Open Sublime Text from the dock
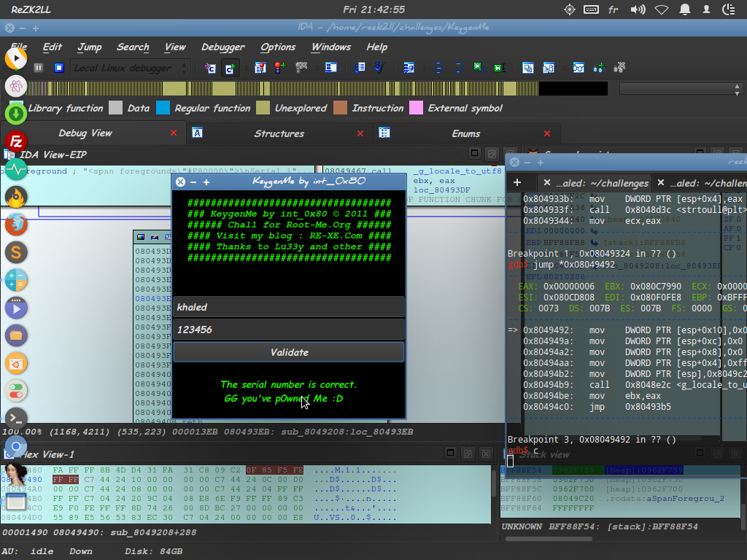Viewport: 747px width, 560px height. click(16, 252)
